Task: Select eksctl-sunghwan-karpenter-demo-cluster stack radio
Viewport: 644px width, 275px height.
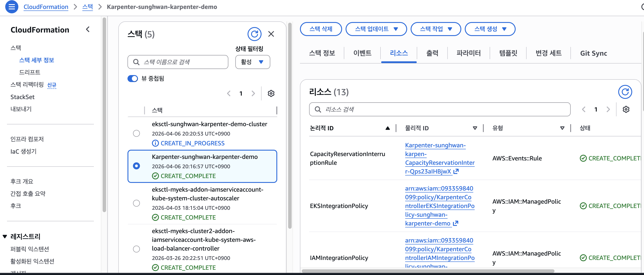Action: (136, 134)
